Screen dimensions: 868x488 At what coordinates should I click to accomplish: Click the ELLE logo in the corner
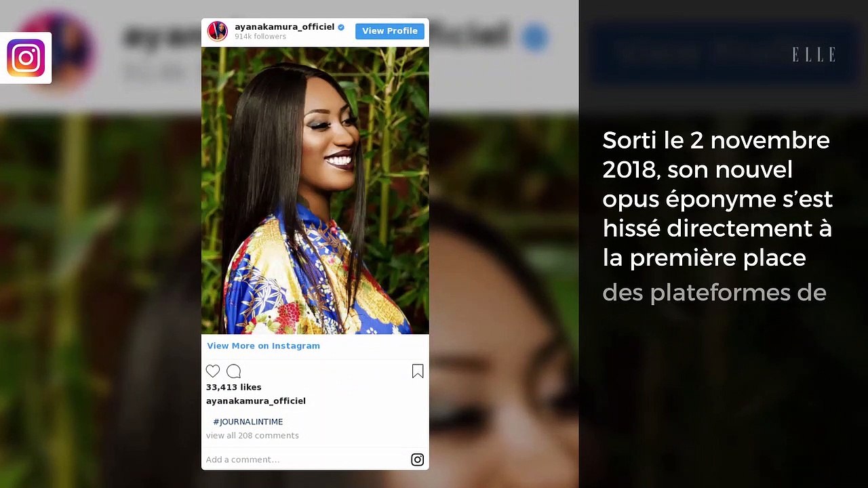[813, 55]
